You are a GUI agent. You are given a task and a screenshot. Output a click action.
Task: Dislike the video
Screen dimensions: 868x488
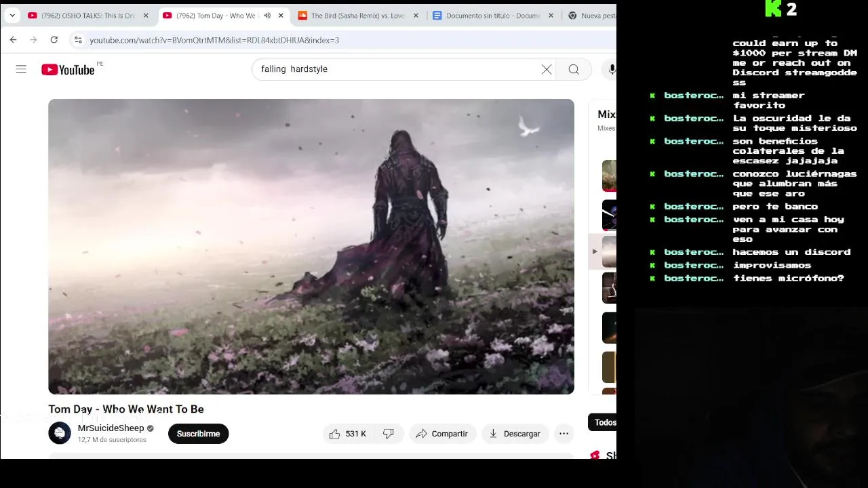pyautogui.click(x=389, y=434)
